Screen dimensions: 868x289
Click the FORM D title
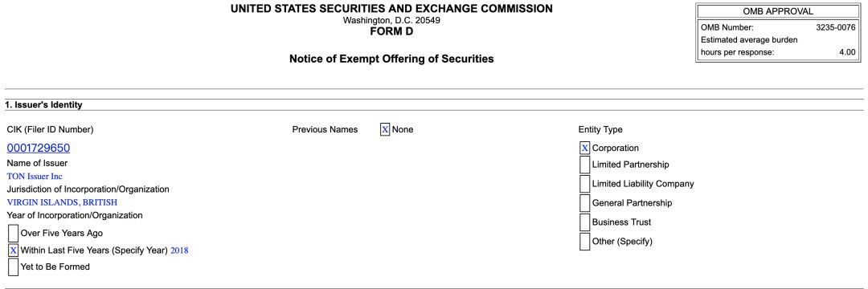click(x=391, y=31)
